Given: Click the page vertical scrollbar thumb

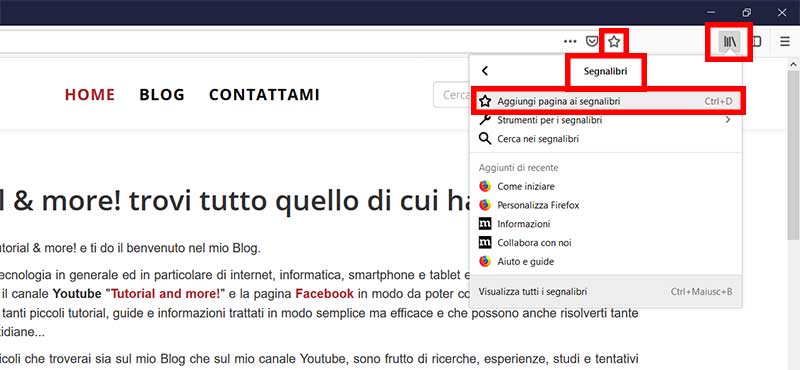Looking at the screenshot, I should (x=794, y=155).
